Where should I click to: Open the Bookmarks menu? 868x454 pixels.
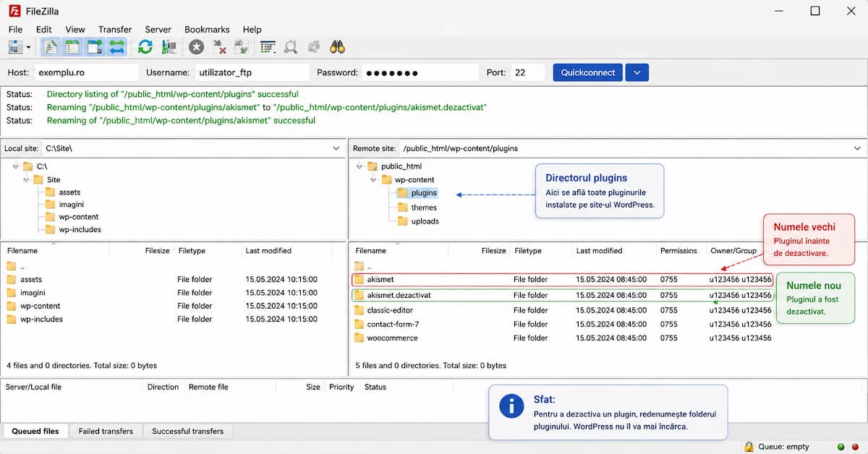click(x=207, y=30)
